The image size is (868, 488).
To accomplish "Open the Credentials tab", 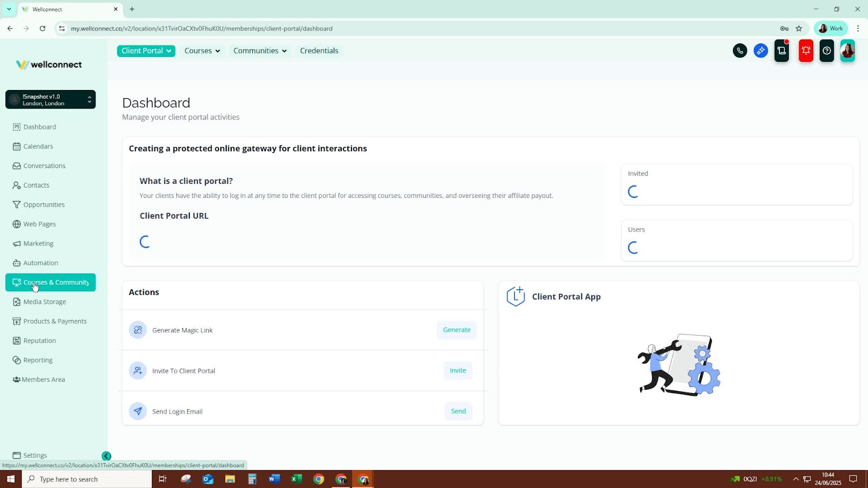I will tap(319, 51).
